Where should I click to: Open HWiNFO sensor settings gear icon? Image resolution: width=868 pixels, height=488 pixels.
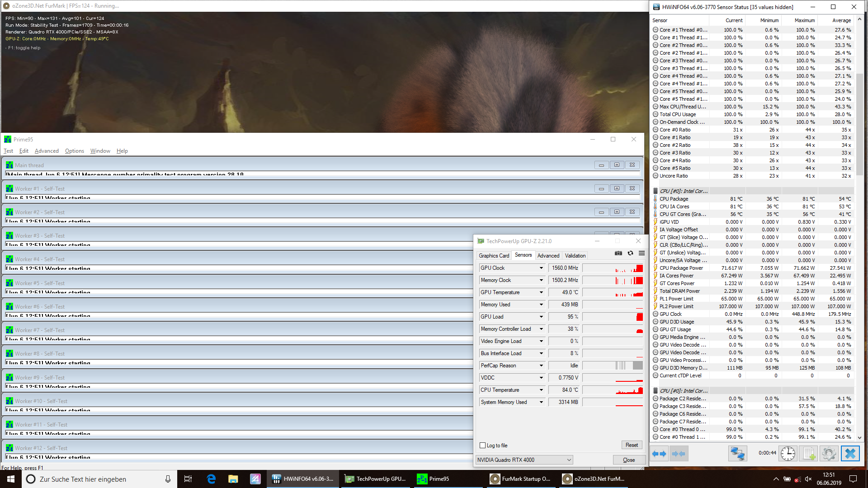(x=829, y=454)
